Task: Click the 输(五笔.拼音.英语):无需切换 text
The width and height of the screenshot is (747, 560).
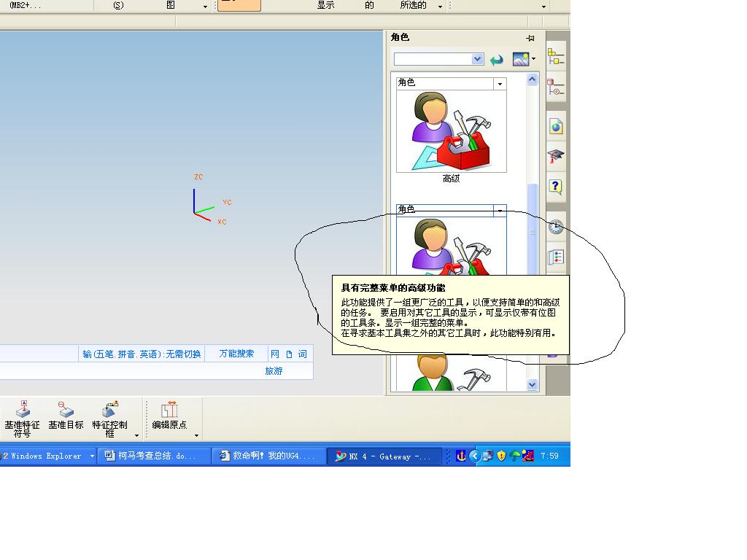Action: [142, 354]
